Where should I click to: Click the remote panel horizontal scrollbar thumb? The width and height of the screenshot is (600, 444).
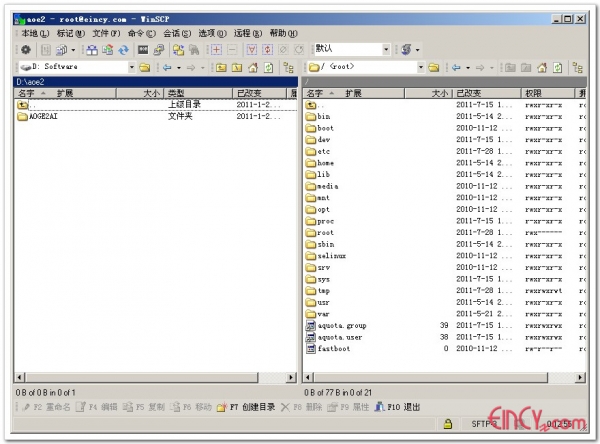pyautogui.click(x=431, y=377)
